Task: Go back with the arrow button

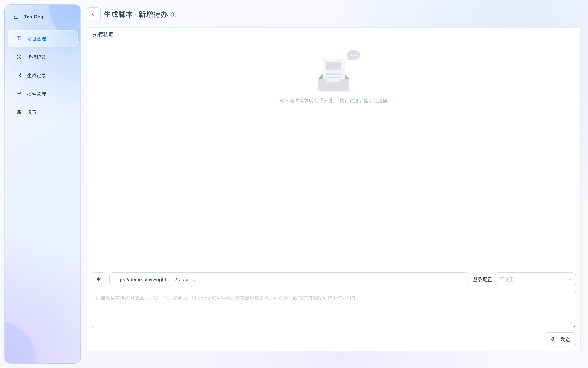Action: click(94, 14)
